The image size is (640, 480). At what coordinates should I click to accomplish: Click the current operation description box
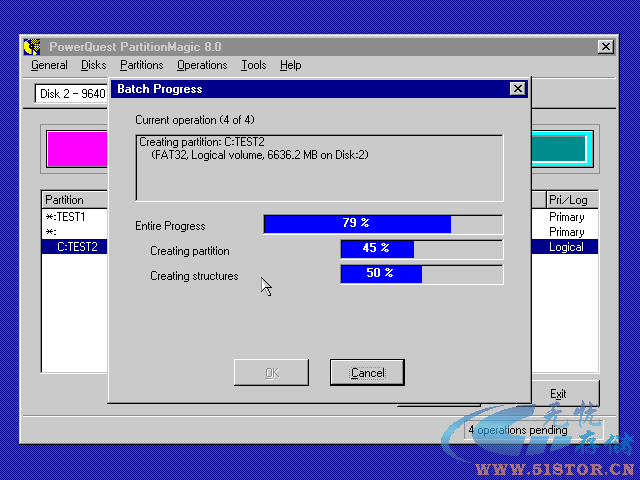click(x=319, y=166)
